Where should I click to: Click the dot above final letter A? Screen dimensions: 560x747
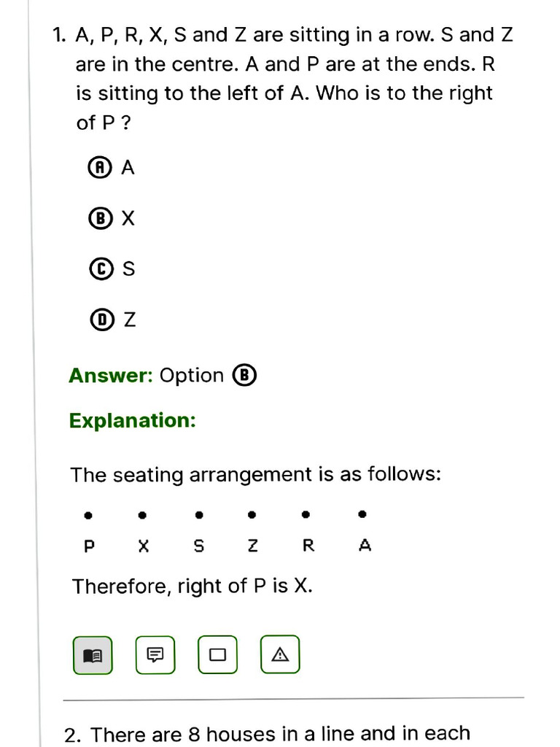point(362,514)
